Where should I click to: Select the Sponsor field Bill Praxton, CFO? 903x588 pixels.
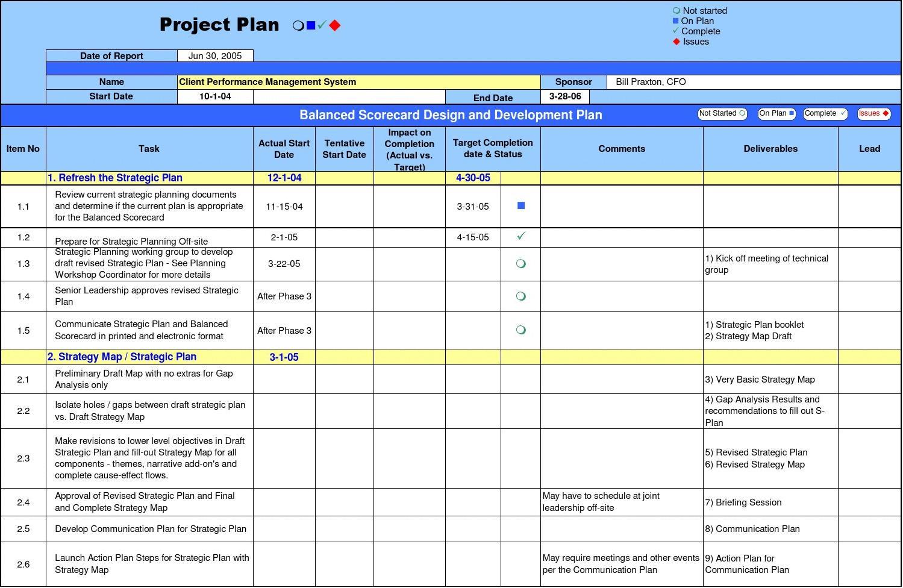click(x=753, y=82)
